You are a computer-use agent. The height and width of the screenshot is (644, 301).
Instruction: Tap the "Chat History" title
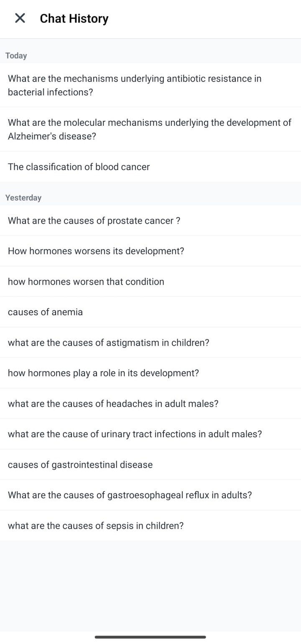[74, 18]
